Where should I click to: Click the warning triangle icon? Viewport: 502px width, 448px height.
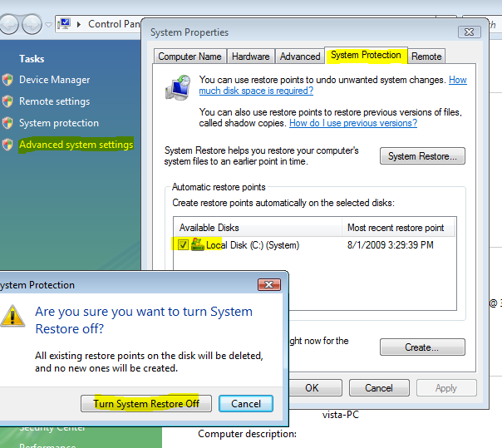(12, 317)
